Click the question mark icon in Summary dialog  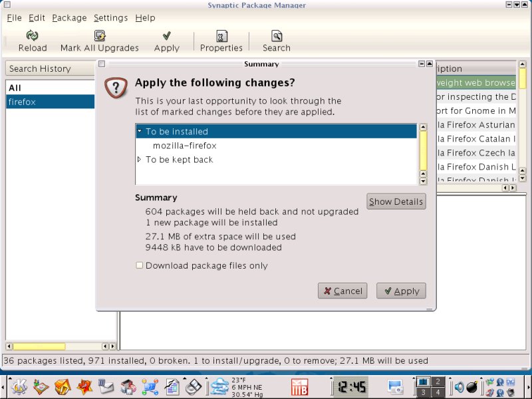point(116,88)
